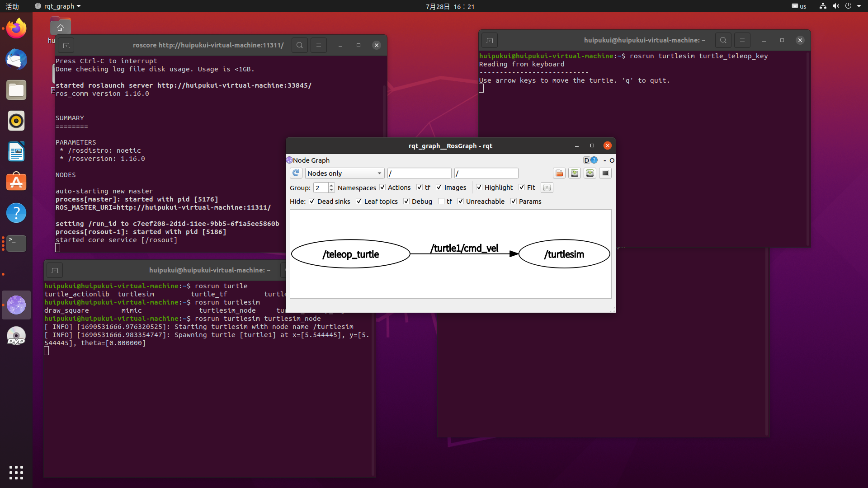Open Help from the dock
This screenshot has height=488, width=868.
click(x=16, y=213)
